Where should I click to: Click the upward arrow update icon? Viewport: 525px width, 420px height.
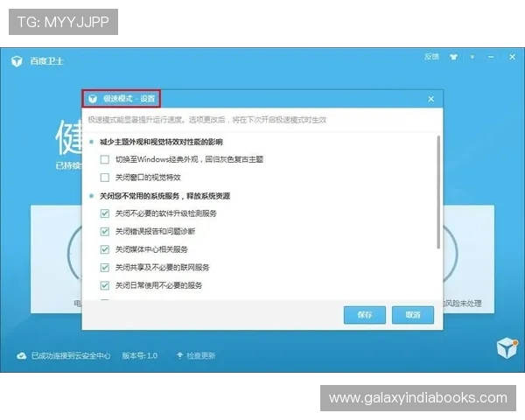tap(179, 355)
